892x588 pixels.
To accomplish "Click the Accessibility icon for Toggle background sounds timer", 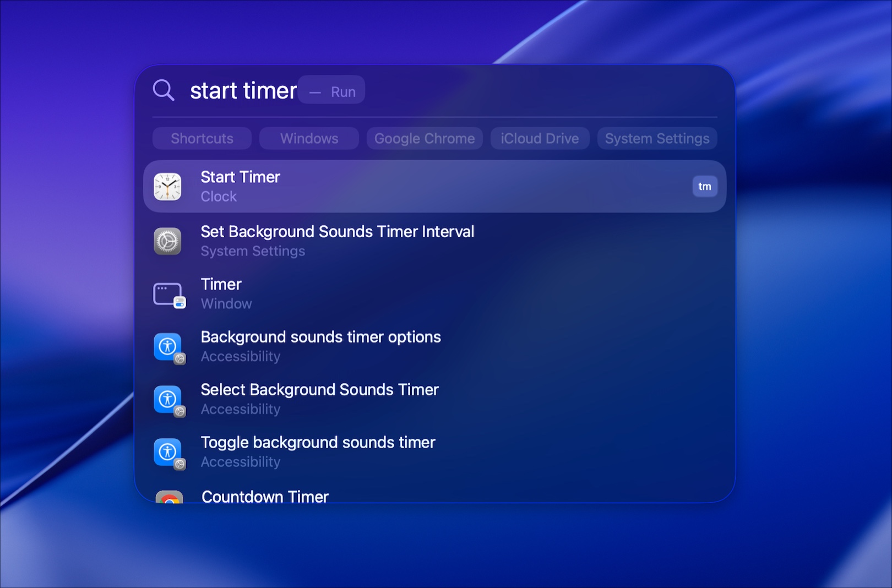I will 168,451.
